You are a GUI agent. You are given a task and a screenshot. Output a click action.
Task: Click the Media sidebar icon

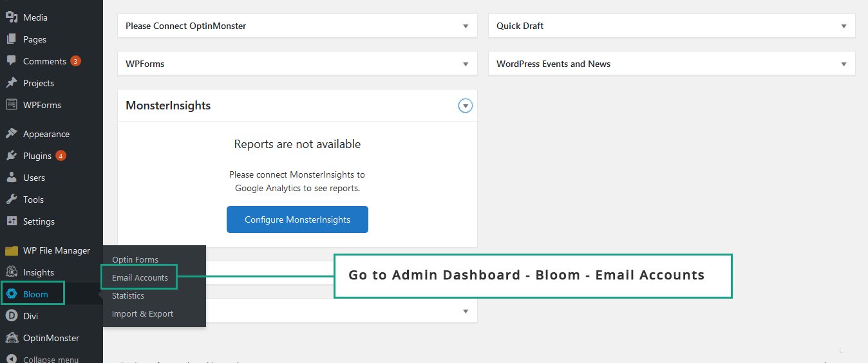(x=11, y=17)
